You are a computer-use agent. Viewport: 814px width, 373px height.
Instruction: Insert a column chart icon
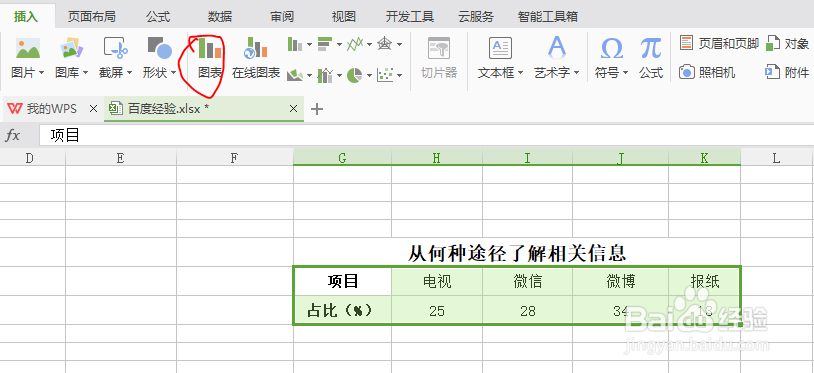(295, 44)
